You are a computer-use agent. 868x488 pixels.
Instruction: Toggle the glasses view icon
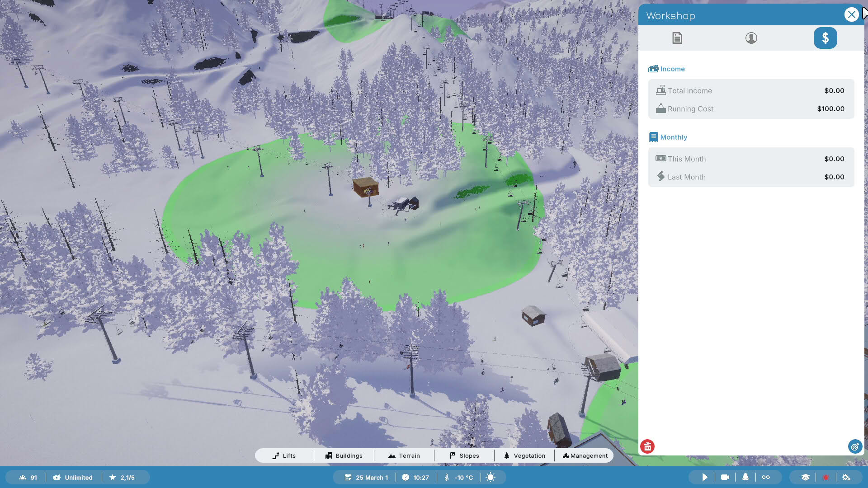point(766,477)
